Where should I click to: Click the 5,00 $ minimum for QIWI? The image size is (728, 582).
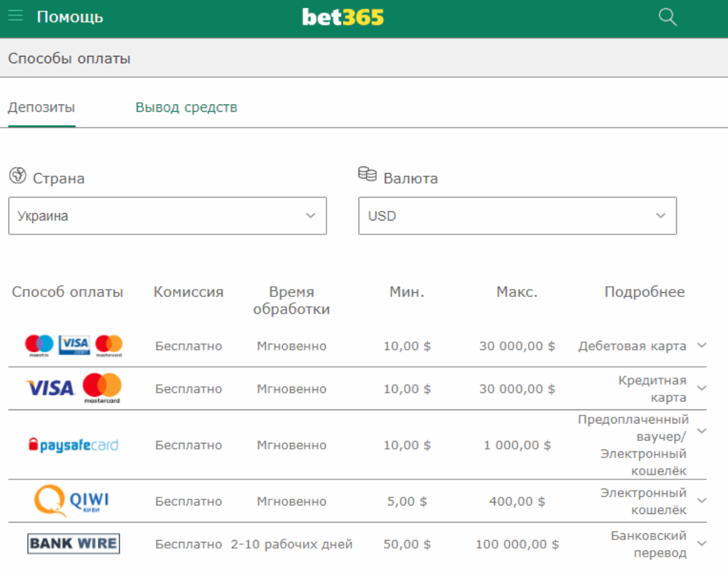[x=407, y=501]
